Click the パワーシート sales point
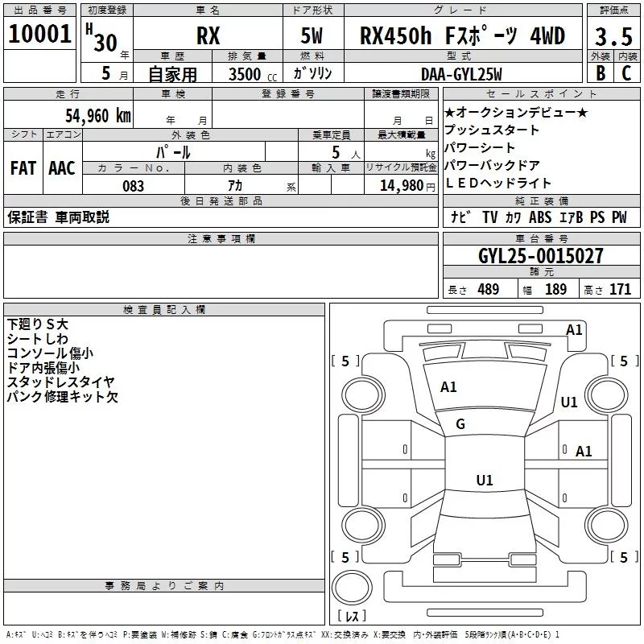 point(480,147)
